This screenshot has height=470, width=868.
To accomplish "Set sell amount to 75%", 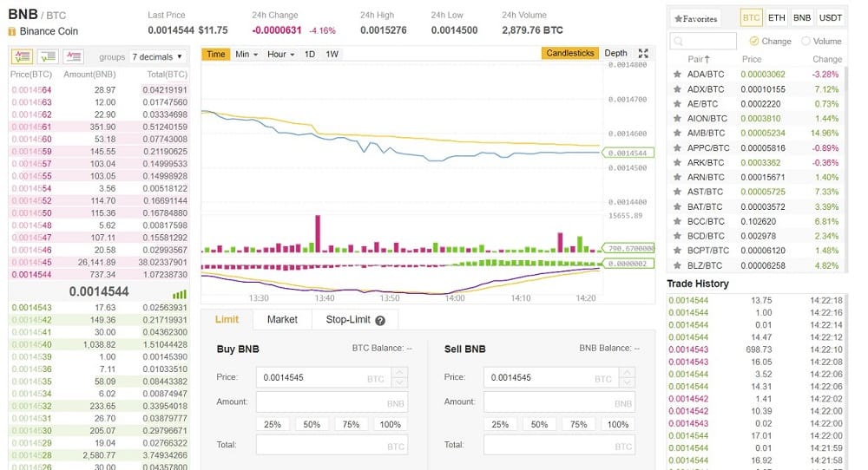I will 578,425.
